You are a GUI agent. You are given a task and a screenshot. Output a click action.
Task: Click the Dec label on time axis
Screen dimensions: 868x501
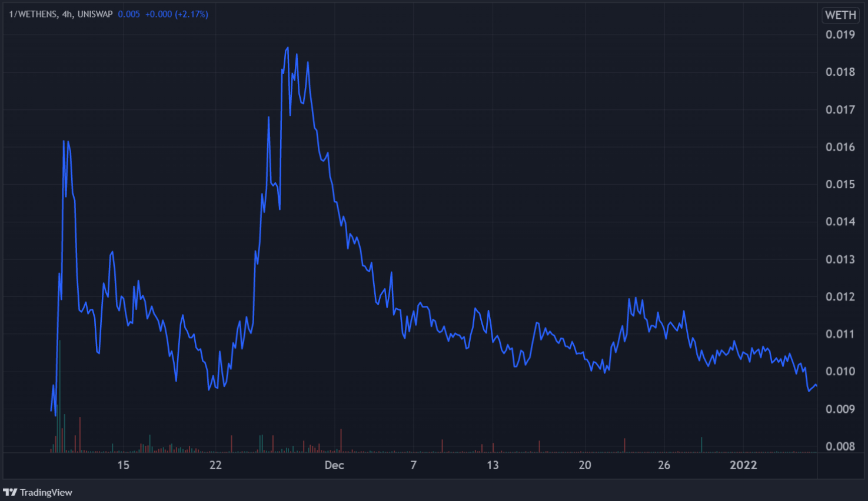pos(334,465)
